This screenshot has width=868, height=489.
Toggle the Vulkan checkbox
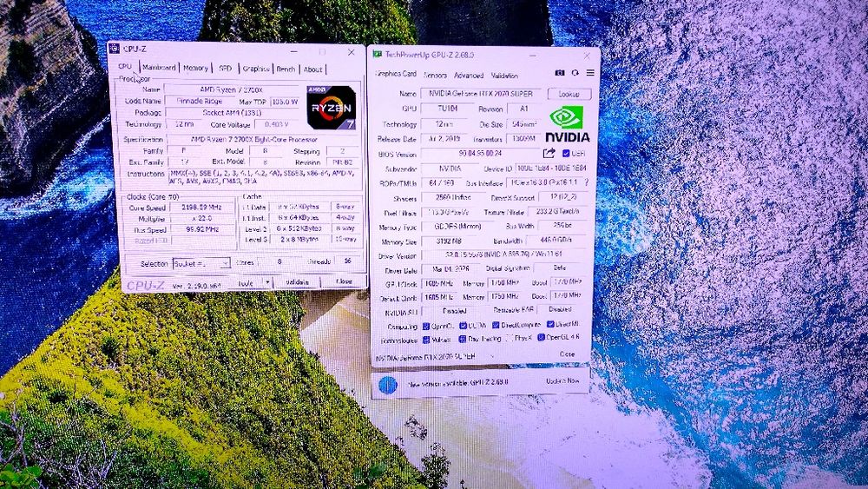click(x=425, y=340)
